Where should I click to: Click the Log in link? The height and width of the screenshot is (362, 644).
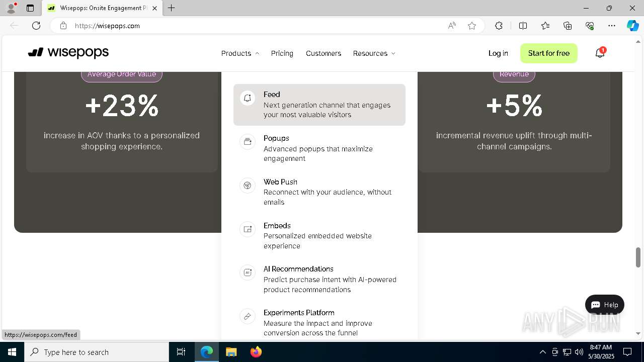pos(498,53)
